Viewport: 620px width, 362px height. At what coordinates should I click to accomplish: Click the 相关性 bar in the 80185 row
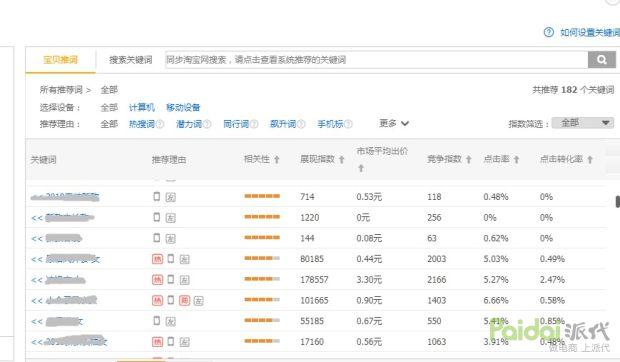coord(262,258)
